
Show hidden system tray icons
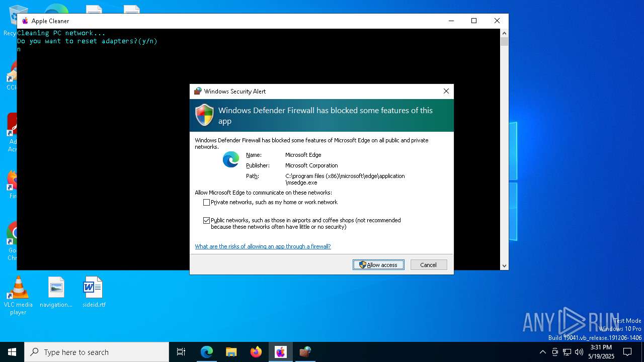click(x=542, y=352)
